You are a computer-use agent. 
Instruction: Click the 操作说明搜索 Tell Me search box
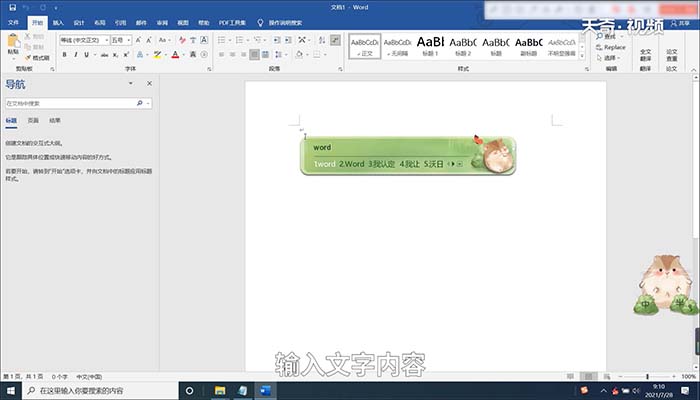click(x=285, y=23)
